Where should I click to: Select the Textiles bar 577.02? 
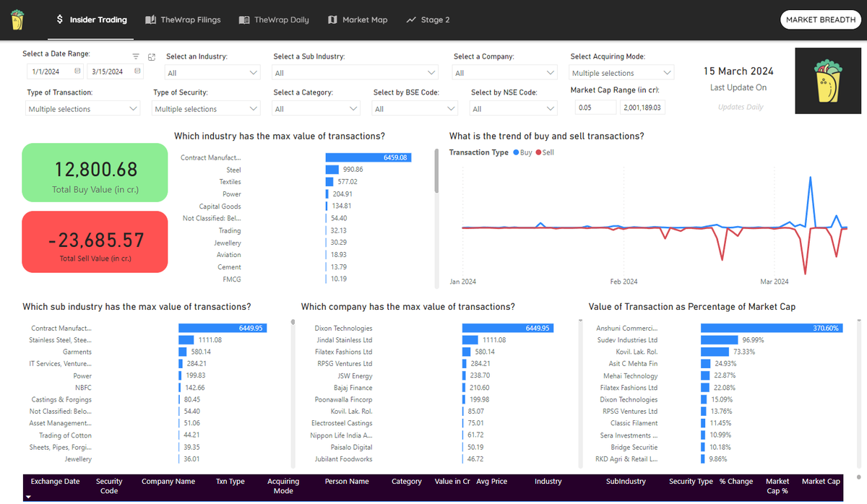tap(330, 182)
